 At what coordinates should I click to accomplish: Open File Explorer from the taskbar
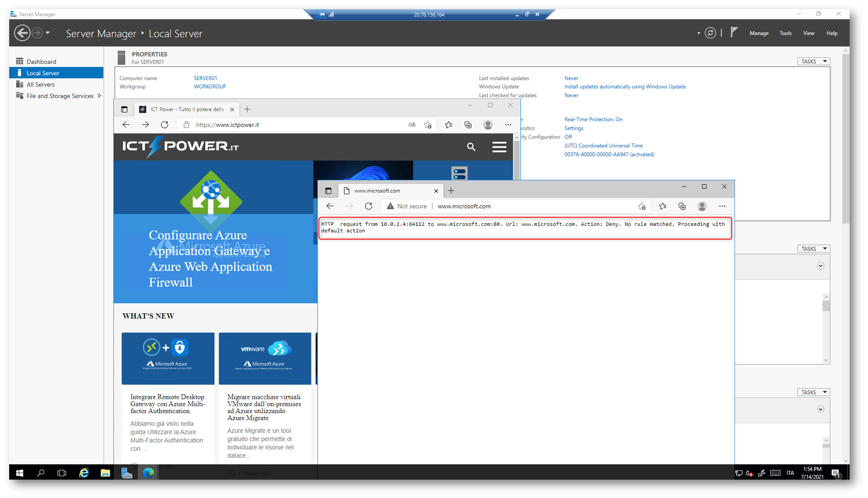(x=105, y=473)
